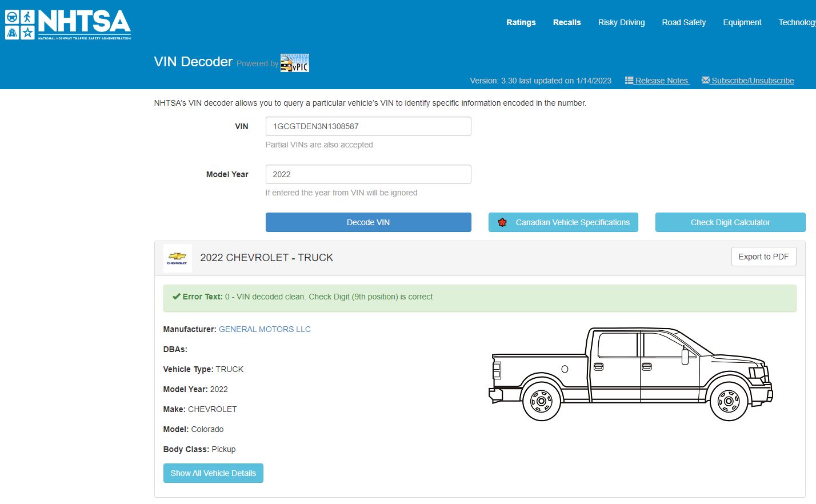
Task: Focus the VIN input field
Action: 369,126
